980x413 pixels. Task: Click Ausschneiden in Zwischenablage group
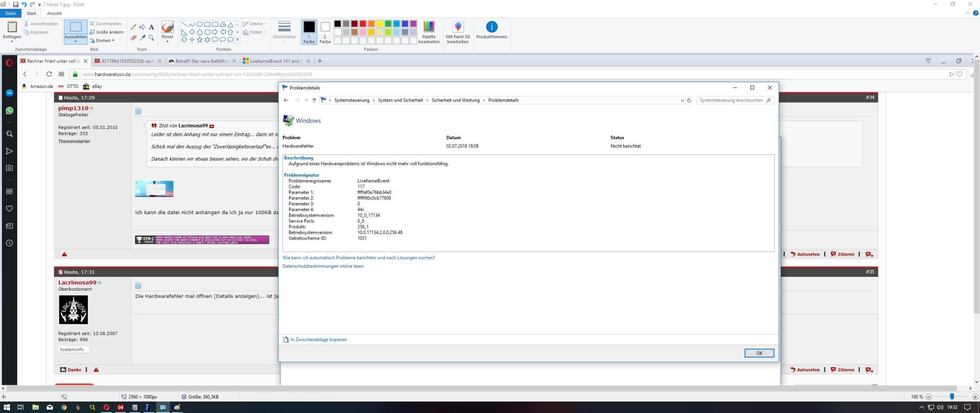(x=41, y=23)
